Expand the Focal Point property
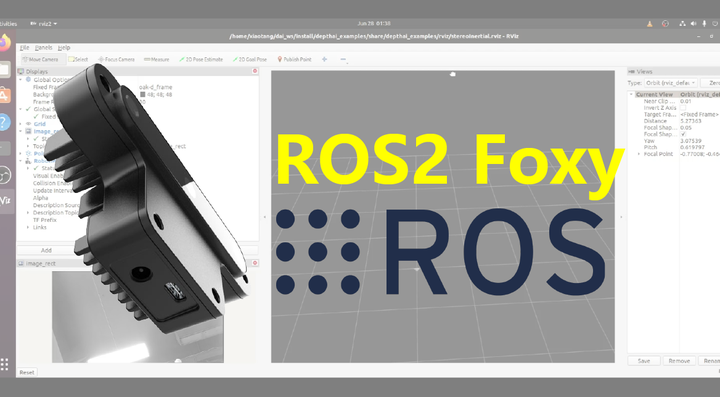 (639, 154)
